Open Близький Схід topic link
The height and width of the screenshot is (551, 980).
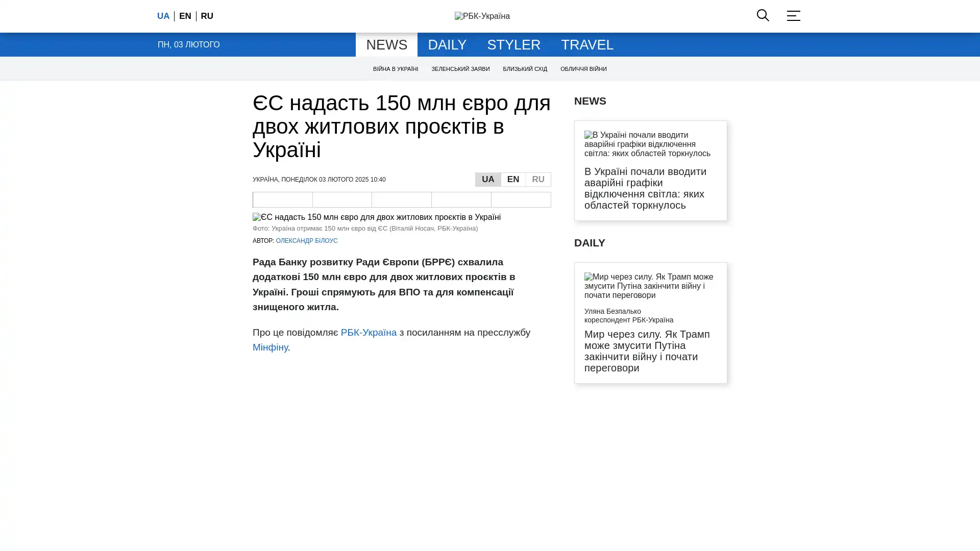pos(525,69)
